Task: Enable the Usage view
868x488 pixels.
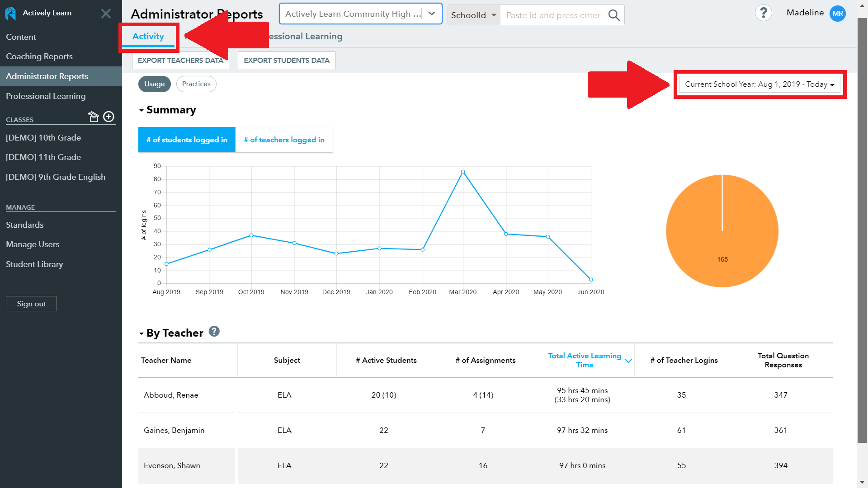Action: point(154,84)
